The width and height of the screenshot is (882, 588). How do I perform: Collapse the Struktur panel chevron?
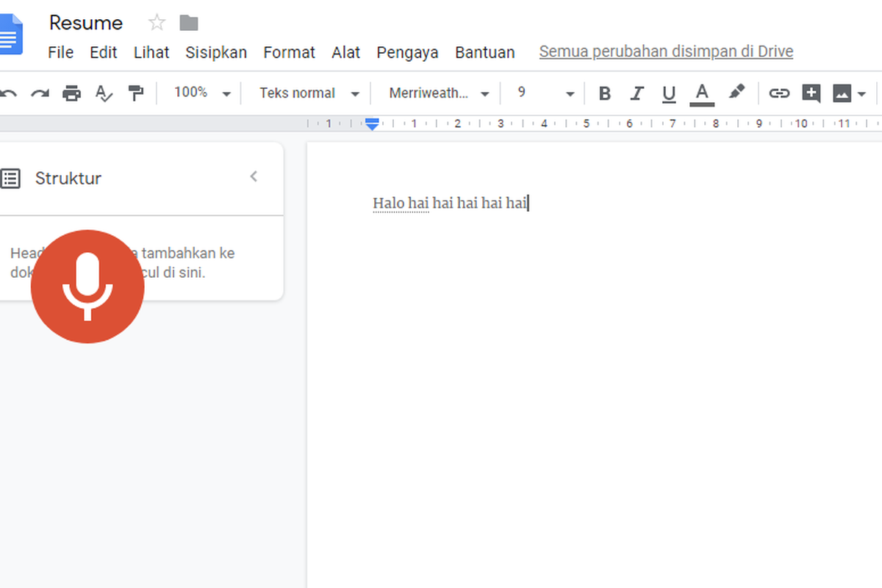click(254, 176)
